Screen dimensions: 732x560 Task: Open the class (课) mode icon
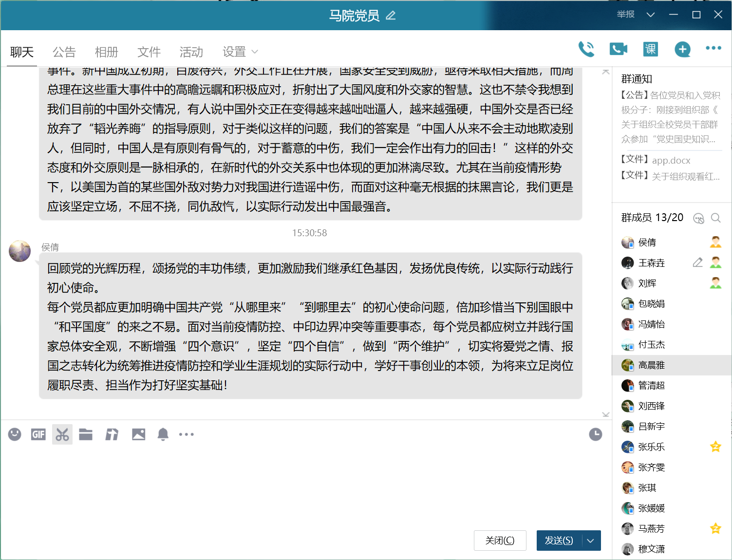click(x=650, y=49)
